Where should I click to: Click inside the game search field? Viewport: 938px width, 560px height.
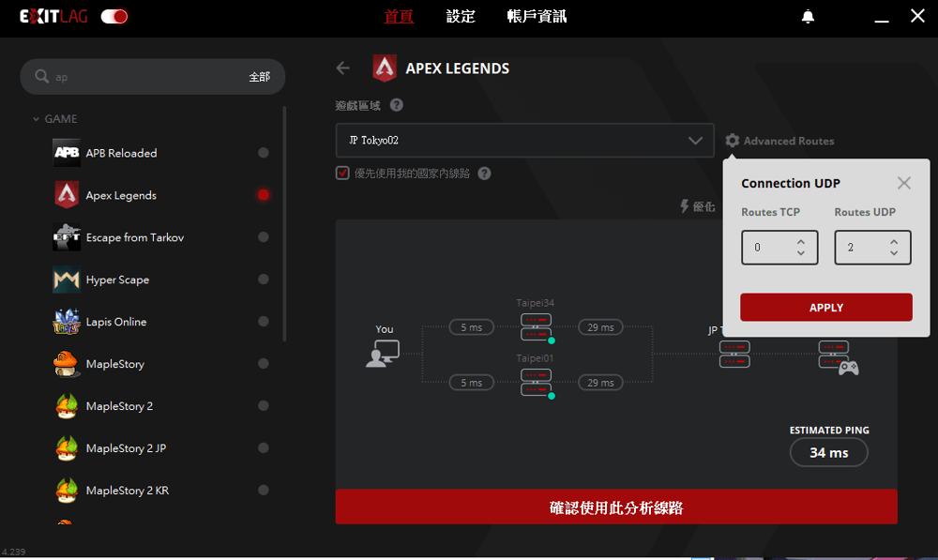(141, 76)
